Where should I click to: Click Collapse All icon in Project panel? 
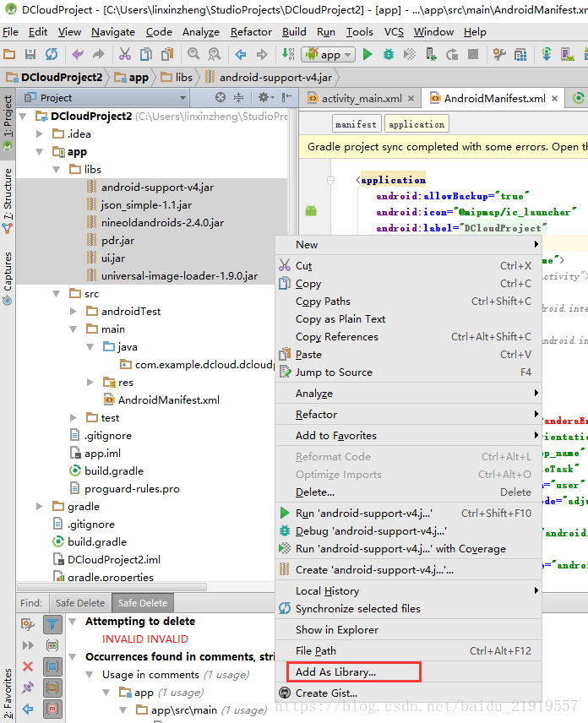point(238,97)
